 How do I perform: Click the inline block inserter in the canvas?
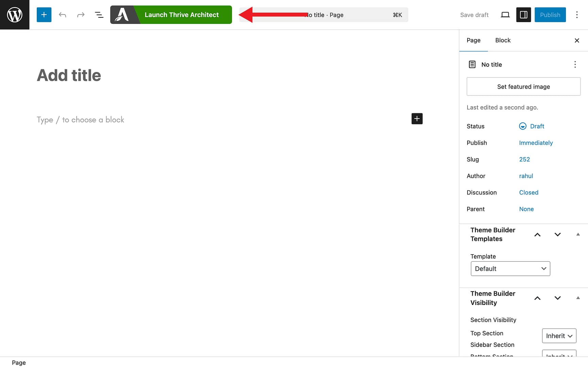(x=417, y=119)
